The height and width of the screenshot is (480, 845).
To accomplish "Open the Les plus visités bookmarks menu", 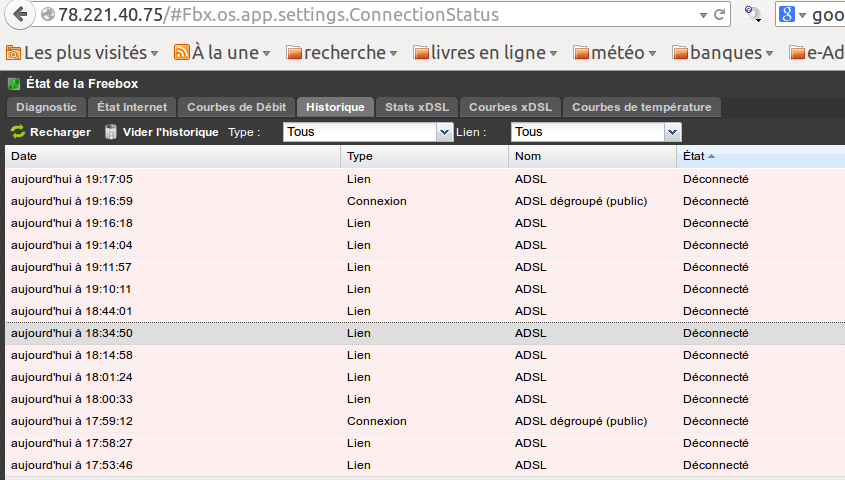I will [82, 53].
